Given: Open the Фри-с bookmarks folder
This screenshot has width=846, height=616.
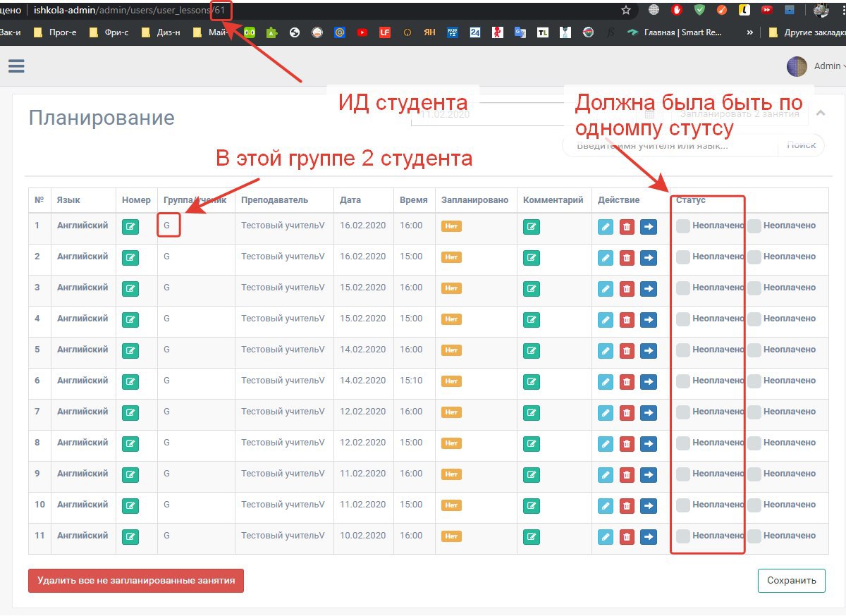Looking at the screenshot, I should click(x=109, y=32).
